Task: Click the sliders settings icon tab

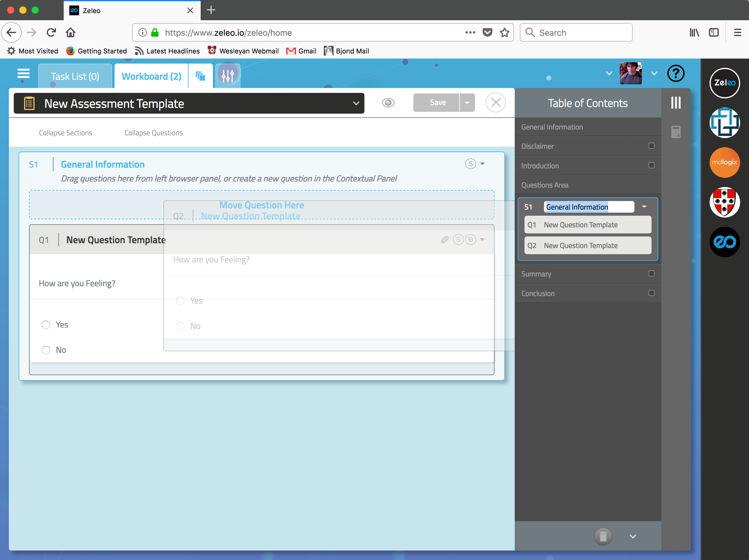Action: [228, 76]
